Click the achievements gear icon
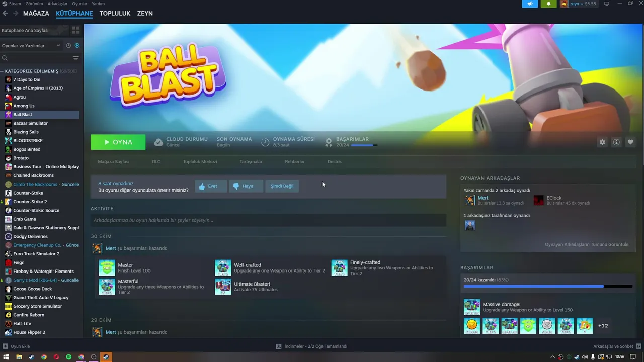The height and width of the screenshot is (362, 644). (329, 142)
